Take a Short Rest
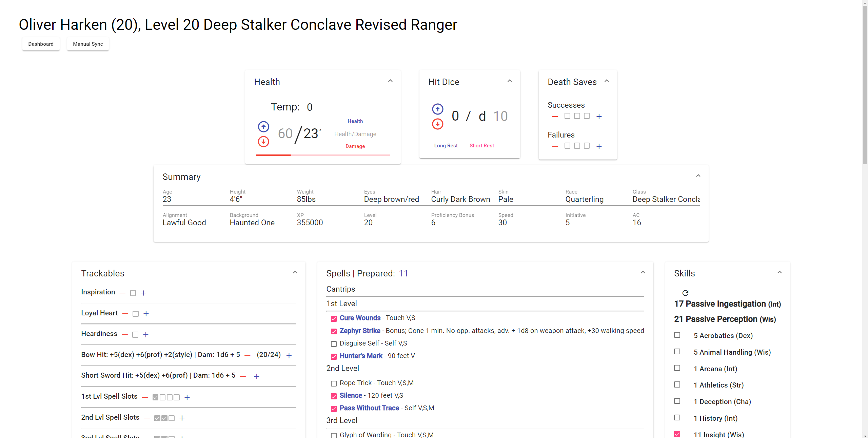The width and height of the screenshot is (868, 438). click(482, 146)
